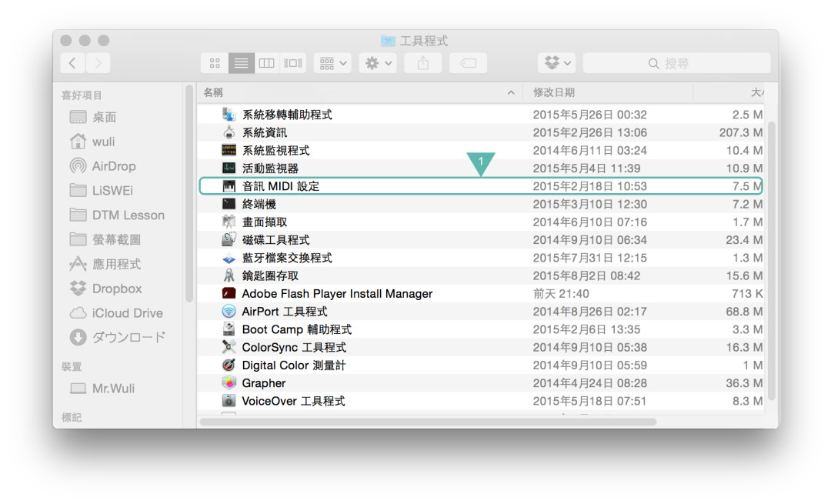Select the 磁碟工具程式 (Disk Utility) icon
The width and height of the screenshot is (831, 504).
click(x=229, y=239)
